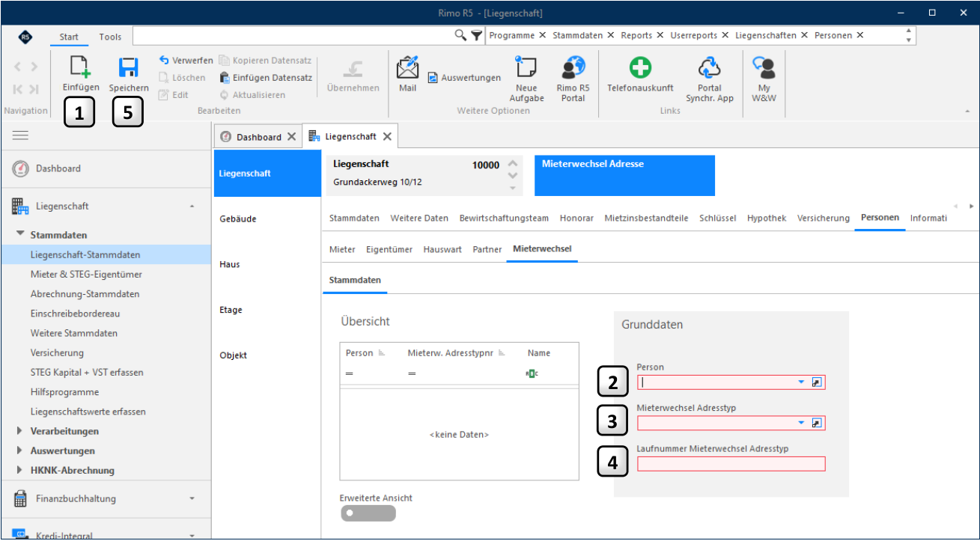980x541 pixels.
Task: Click the Portal Synchr. App icon
Action: [x=710, y=68]
